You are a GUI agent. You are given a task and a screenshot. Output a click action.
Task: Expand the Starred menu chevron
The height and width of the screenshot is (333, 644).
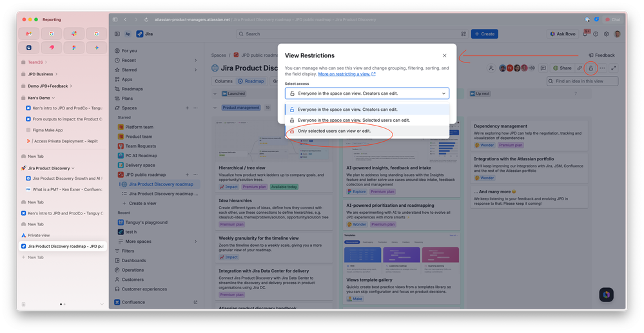195,70
